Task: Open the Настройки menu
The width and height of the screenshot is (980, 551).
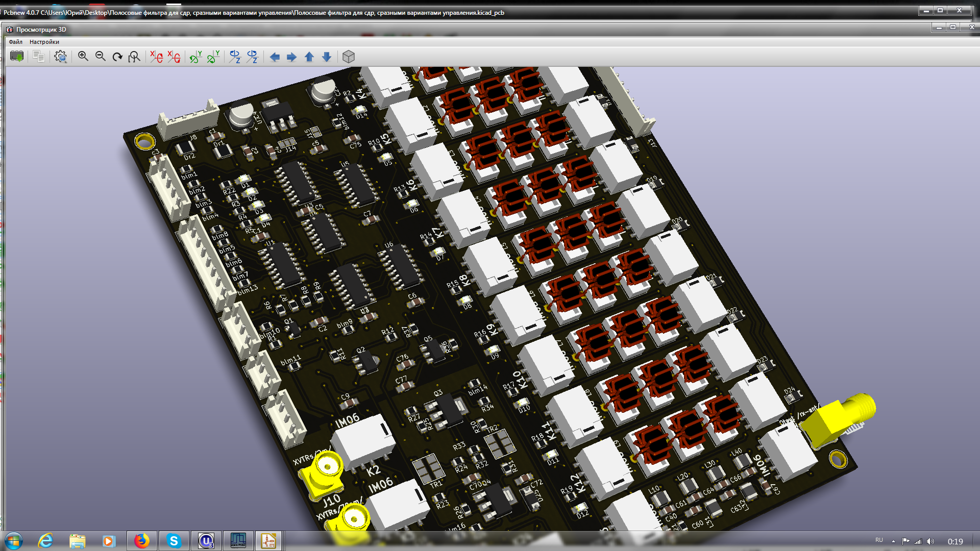Action: 44,42
